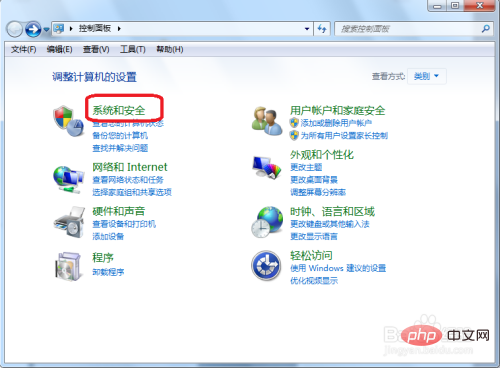Image resolution: width=500 pixels, height=368 pixels.
Task: Open the Clock, Language and Region icon
Action: 267,222
